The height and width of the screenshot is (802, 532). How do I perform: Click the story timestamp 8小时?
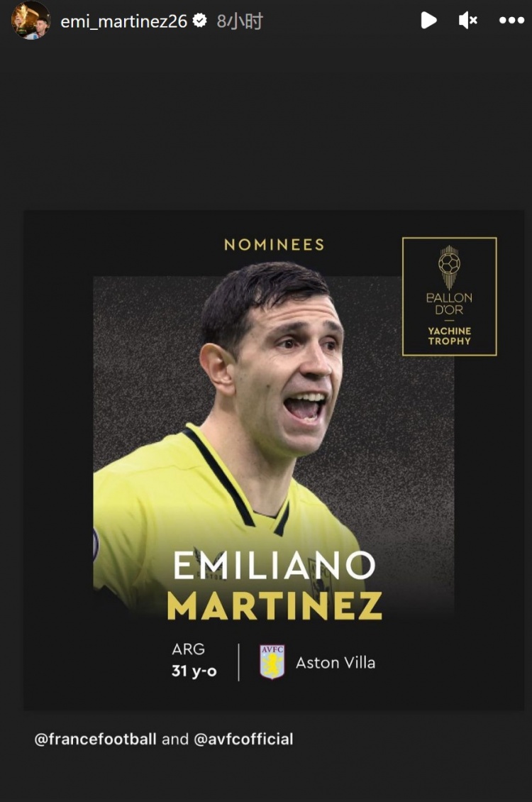click(x=240, y=21)
